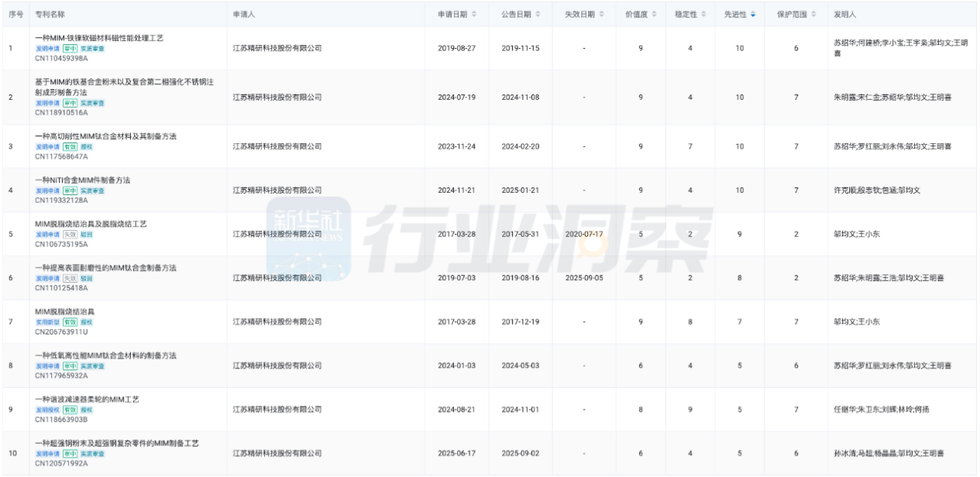The width and height of the screenshot is (980, 477).
Task: Click inventors 孙冰清;马超;杨晶晶;邬均文;王明喜
Action: click(889, 453)
